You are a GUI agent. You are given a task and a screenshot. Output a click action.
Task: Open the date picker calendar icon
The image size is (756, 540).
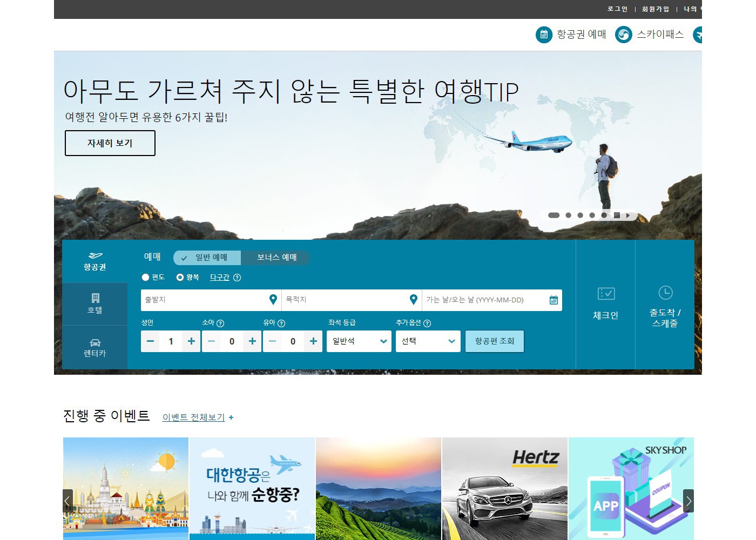[553, 300]
